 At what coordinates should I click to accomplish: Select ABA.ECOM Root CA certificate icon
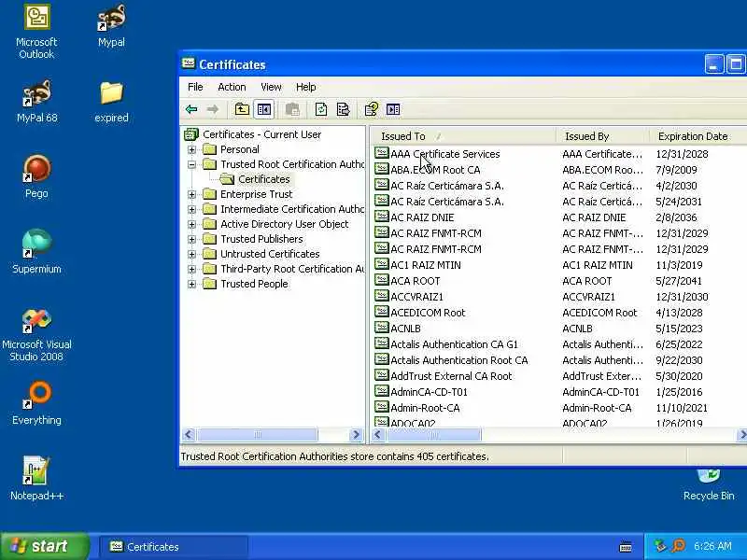click(381, 169)
